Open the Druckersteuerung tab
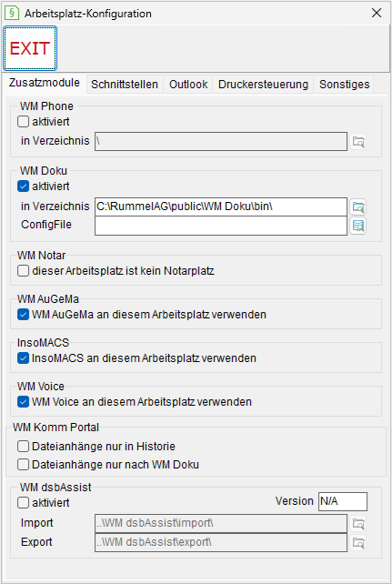 (263, 85)
